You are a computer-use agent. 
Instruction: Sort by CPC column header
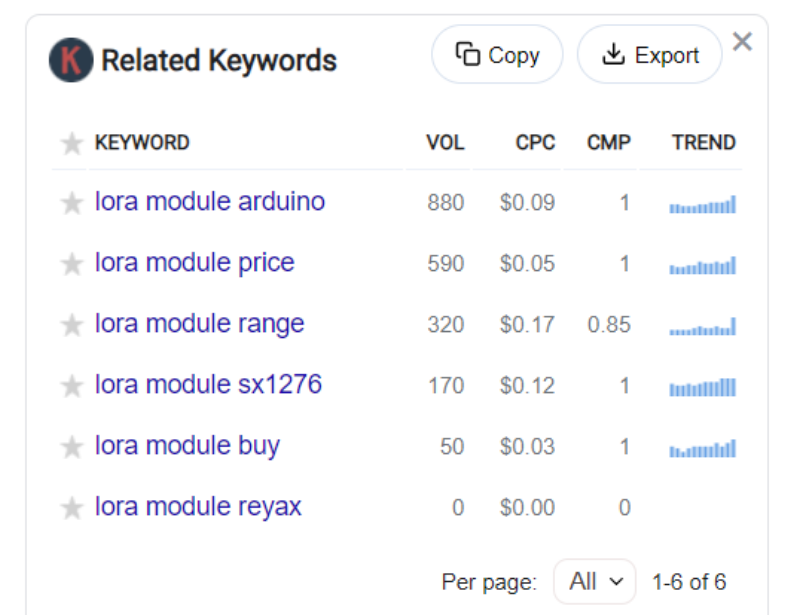tap(535, 143)
